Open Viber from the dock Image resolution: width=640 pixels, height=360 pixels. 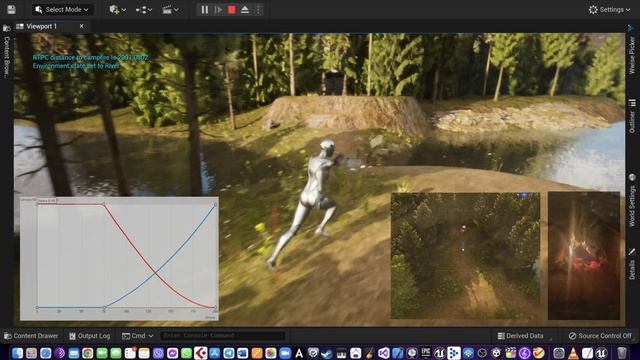coord(158,353)
